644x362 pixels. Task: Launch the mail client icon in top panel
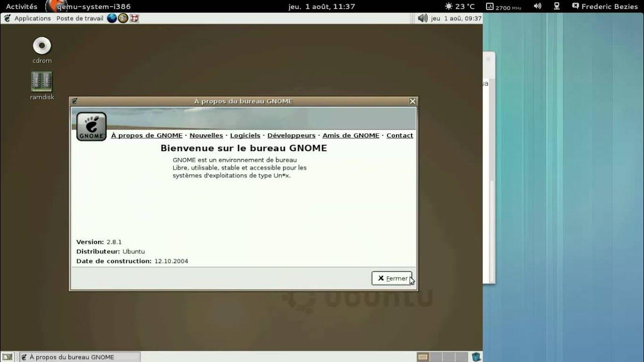[x=123, y=18]
